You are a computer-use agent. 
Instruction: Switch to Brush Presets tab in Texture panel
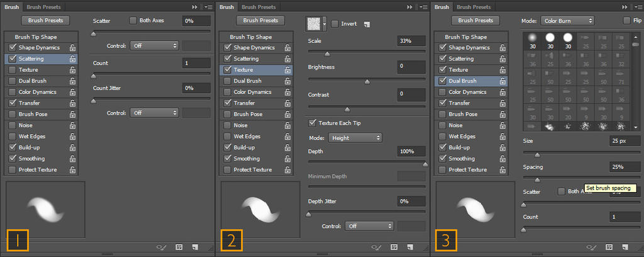click(x=258, y=7)
